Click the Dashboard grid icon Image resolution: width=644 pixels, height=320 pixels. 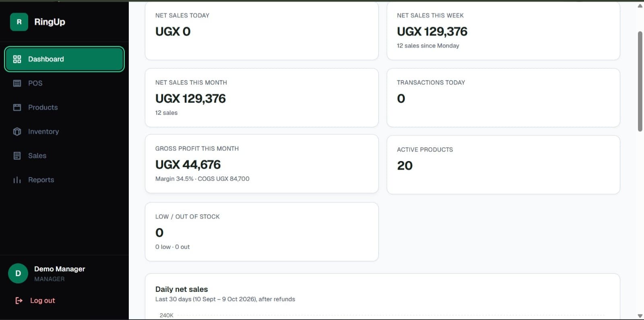(x=17, y=59)
